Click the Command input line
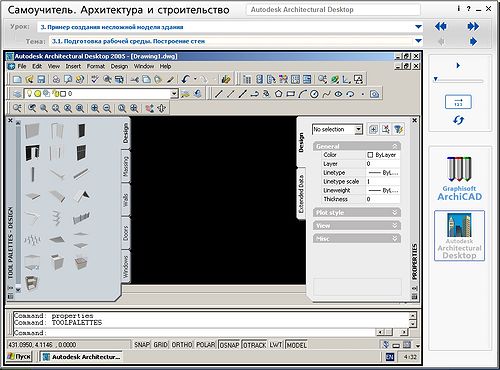The width and height of the screenshot is (500, 370). [194, 333]
